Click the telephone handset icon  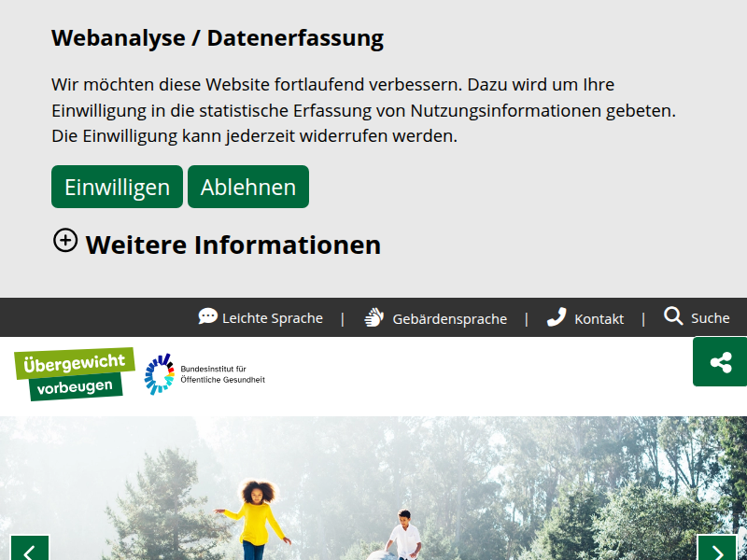click(557, 316)
